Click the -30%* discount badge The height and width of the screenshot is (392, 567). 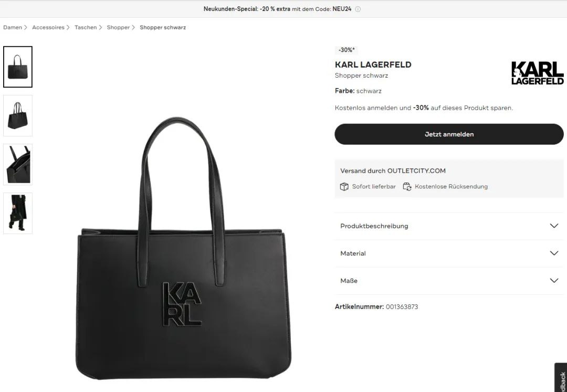click(x=347, y=50)
